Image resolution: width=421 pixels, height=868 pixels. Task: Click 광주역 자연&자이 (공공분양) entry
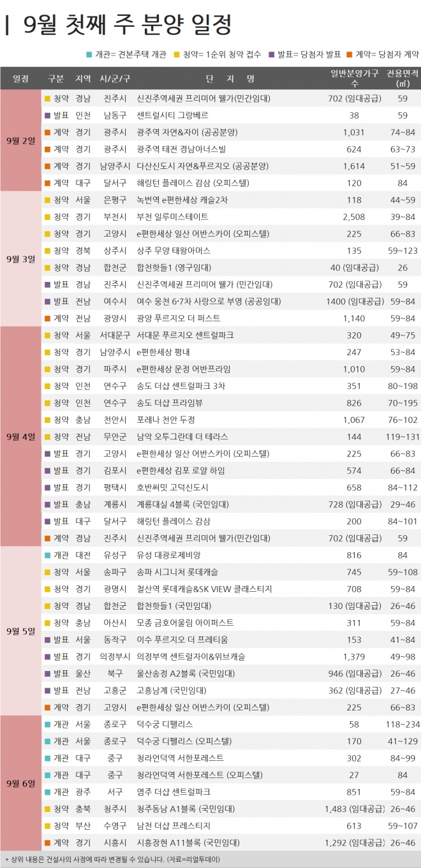pos(188,132)
